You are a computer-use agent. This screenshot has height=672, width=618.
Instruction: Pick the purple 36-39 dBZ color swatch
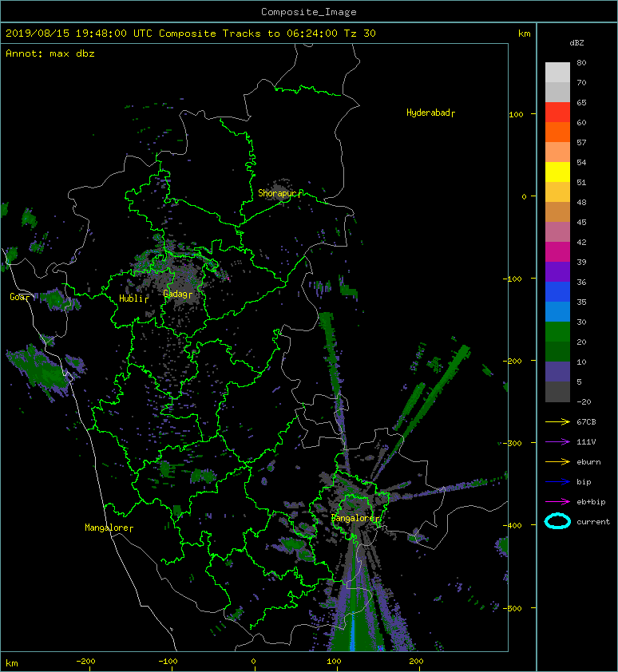tap(557, 272)
